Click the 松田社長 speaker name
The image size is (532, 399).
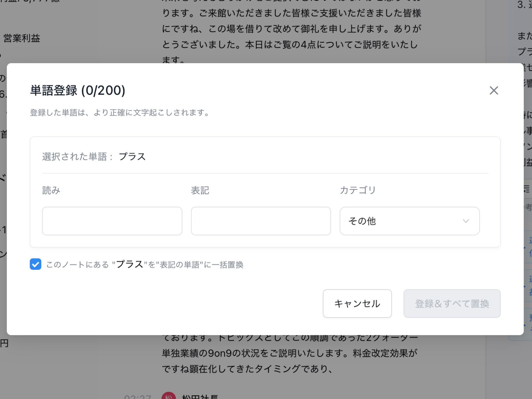click(x=199, y=397)
